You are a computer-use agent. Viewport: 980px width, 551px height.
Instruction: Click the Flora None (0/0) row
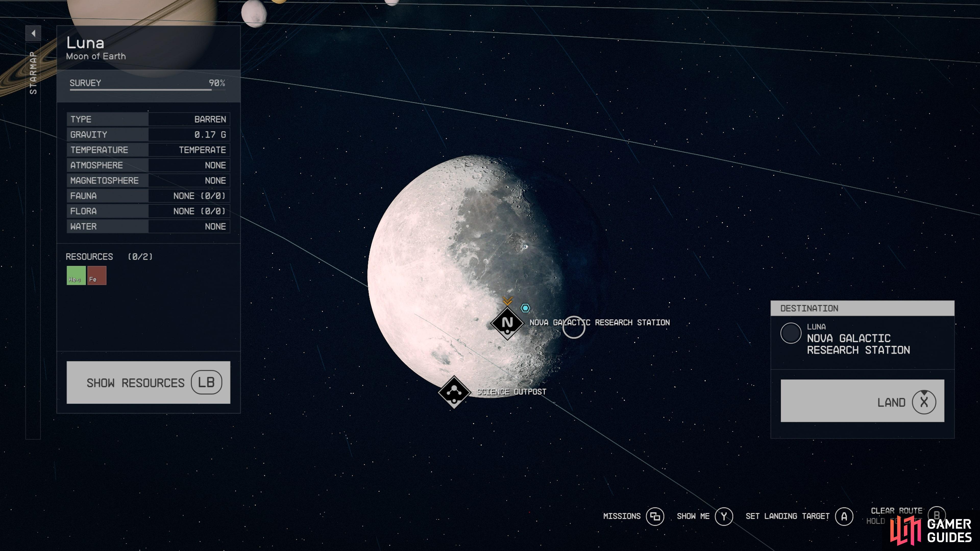click(x=148, y=211)
